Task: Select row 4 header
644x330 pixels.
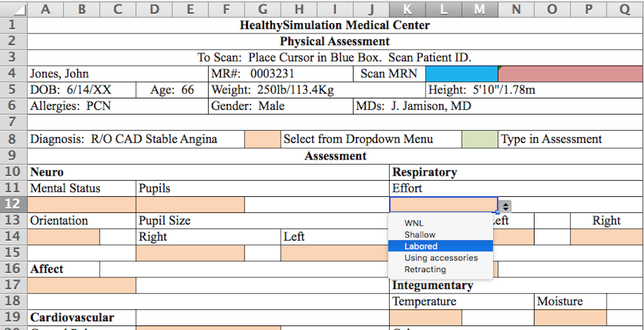Action: [x=14, y=74]
